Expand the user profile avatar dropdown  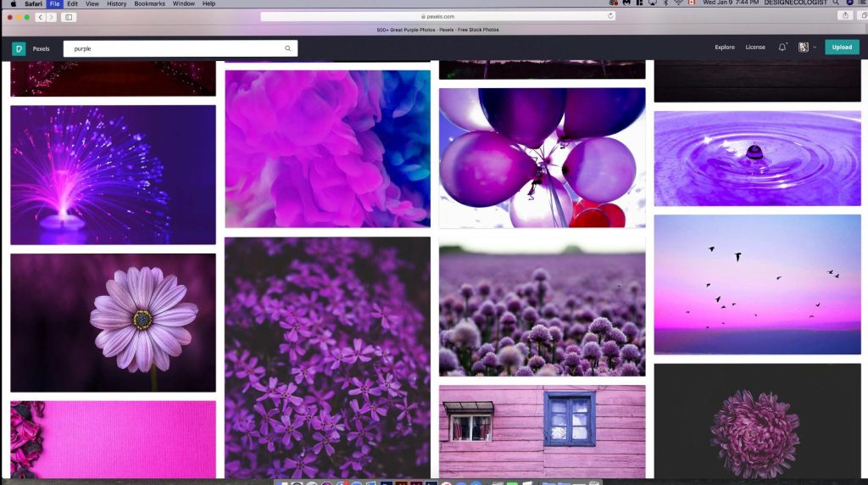point(807,47)
